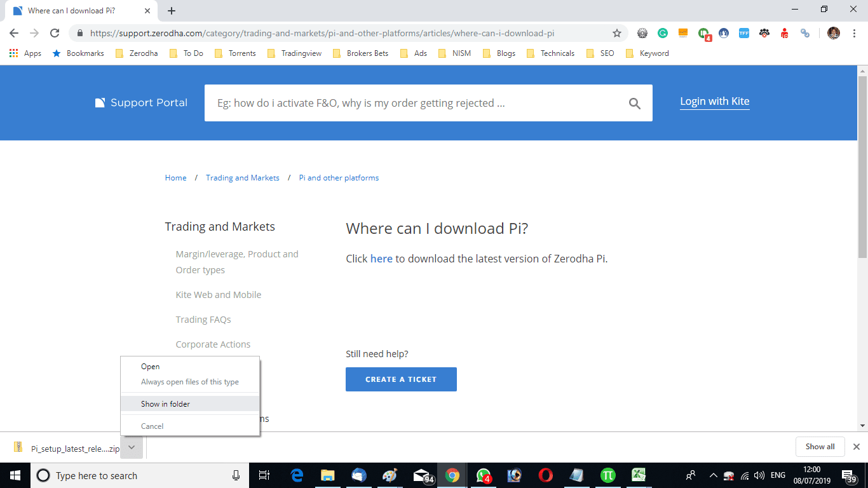Click the TFF extension icon
Viewport: 868px width, 488px height.
[744, 33]
